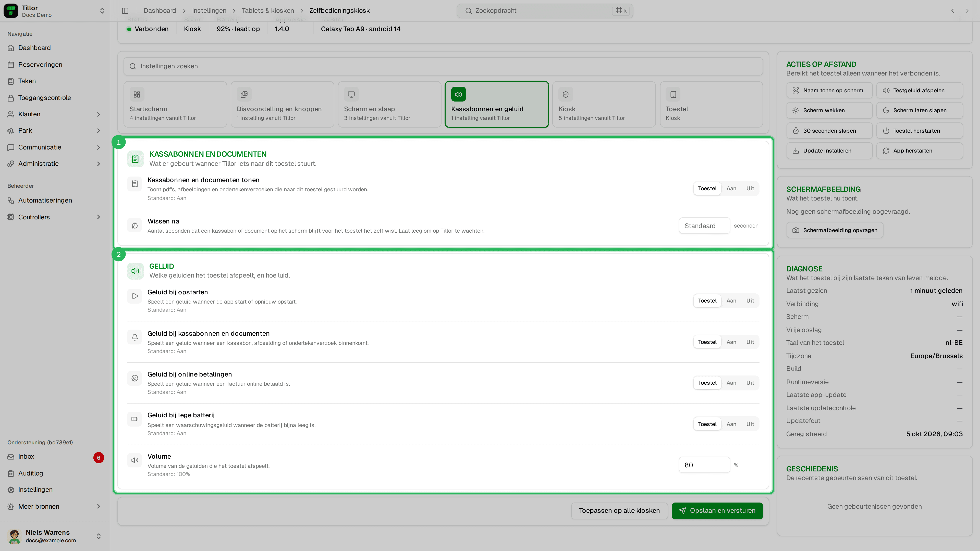Switch to the Startscherm settings tab
Viewport: 980px width, 551px height.
175,104
